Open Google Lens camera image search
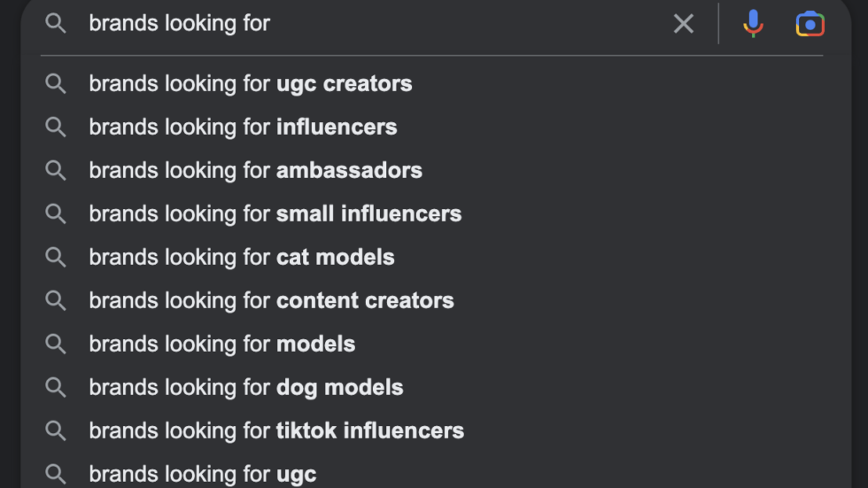This screenshot has height=488, width=868. pyautogui.click(x=810, y=24)
